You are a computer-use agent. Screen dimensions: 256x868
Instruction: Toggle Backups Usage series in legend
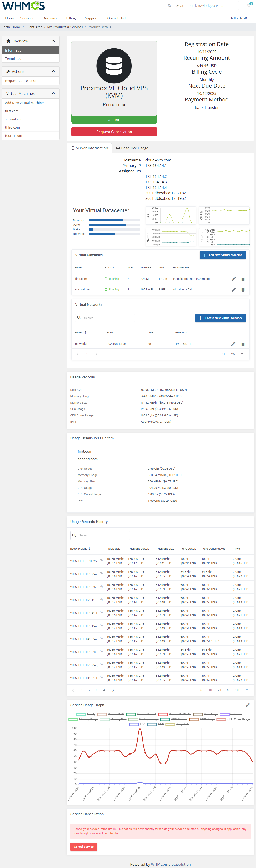pos(144,719)
